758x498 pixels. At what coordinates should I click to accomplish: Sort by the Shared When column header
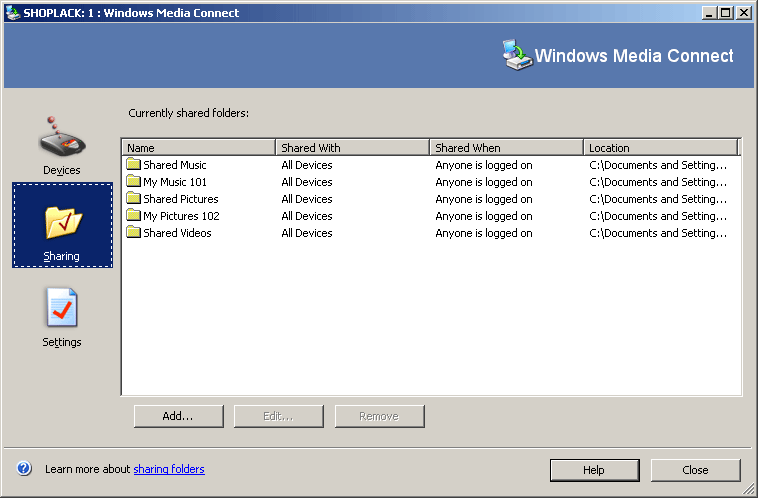coord(506,147)
